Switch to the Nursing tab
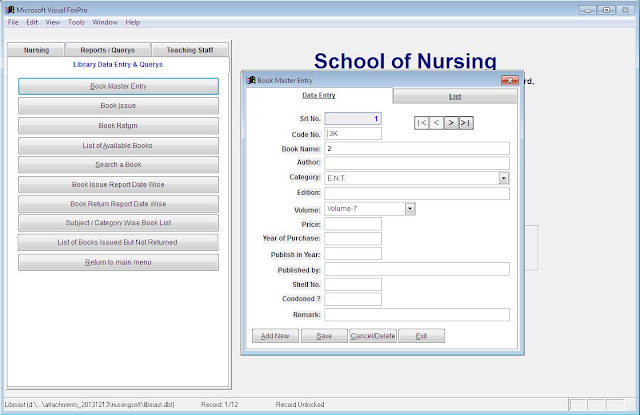The width and height of the screenshot is (640, 415). click(x=36, y=50)
